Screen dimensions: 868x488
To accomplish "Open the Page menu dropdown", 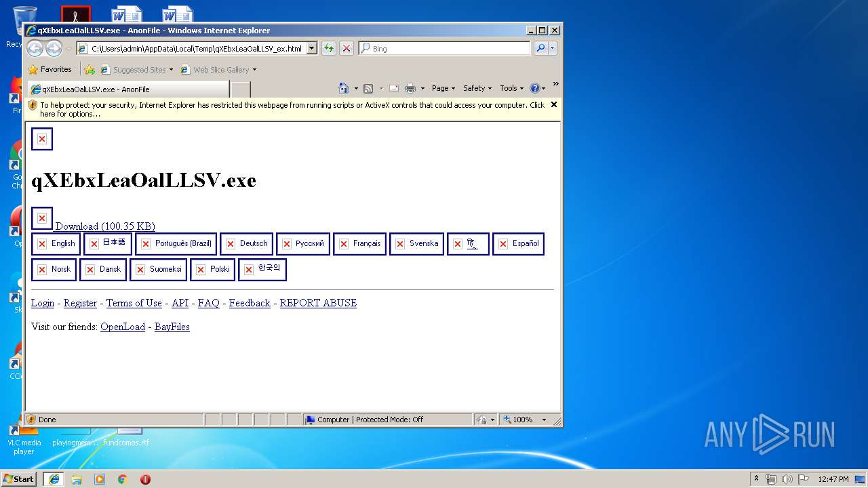I will [443, 88].
